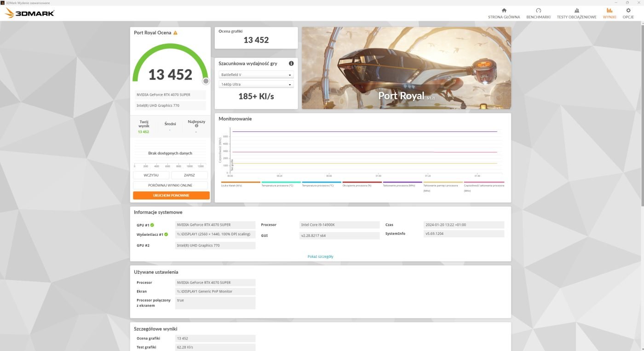Switch to Testy obciążeniowe
Screen dimensions: 644x351
click(576, 13)
